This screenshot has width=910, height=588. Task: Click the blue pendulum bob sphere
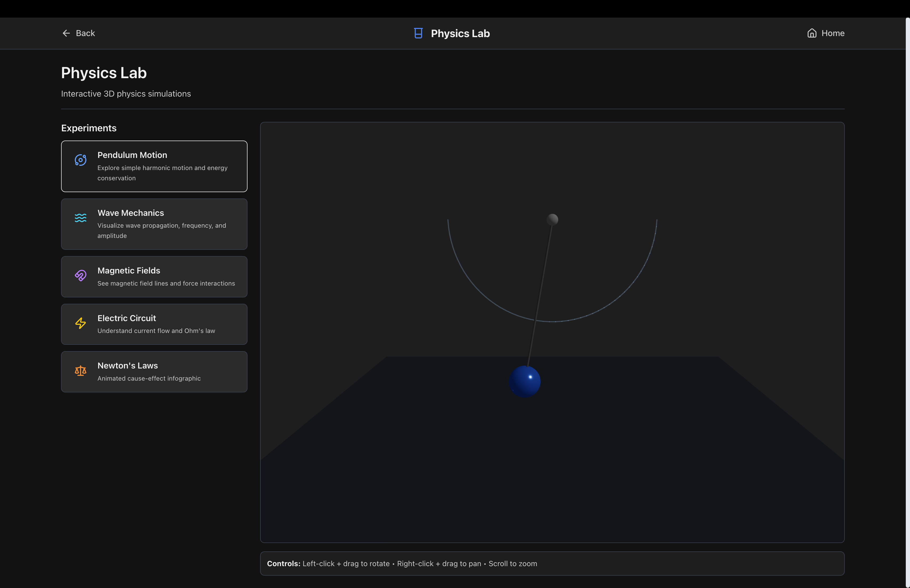(525, 381)
